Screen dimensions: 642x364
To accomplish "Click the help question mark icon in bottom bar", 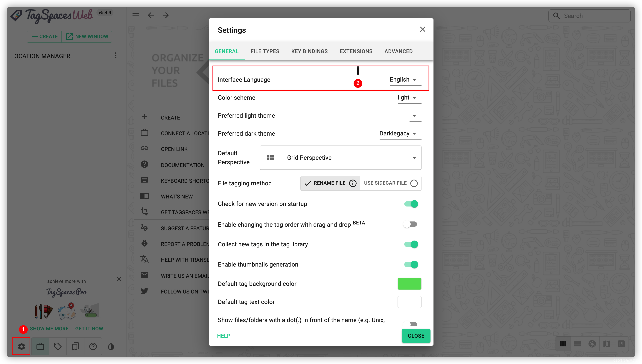I will 93,346.
